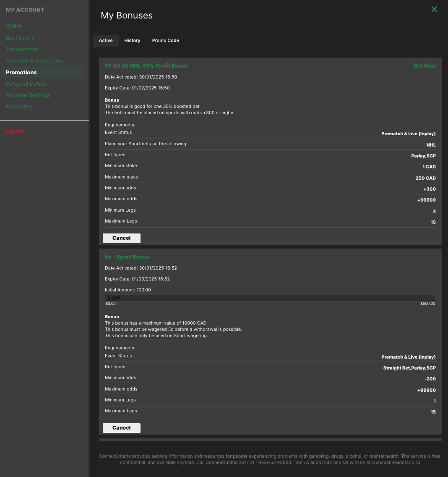Screen dimensions: 448x477
Task: Open the Messages section
Action: coord(19,106)
